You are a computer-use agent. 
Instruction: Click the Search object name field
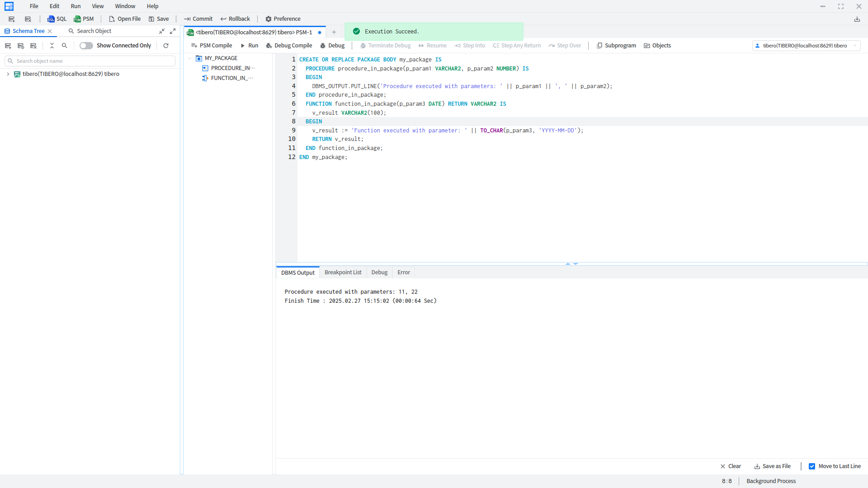point(90,61)
